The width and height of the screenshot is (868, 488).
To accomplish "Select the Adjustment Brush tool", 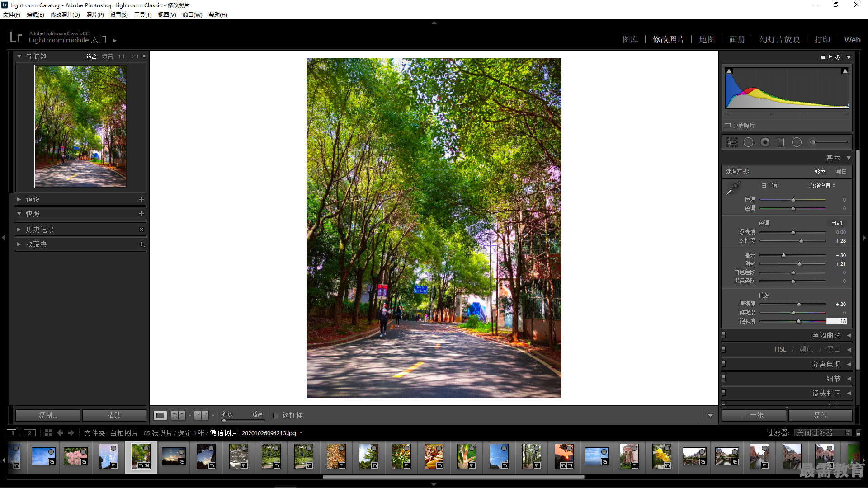I will click(x=828, y=142).
